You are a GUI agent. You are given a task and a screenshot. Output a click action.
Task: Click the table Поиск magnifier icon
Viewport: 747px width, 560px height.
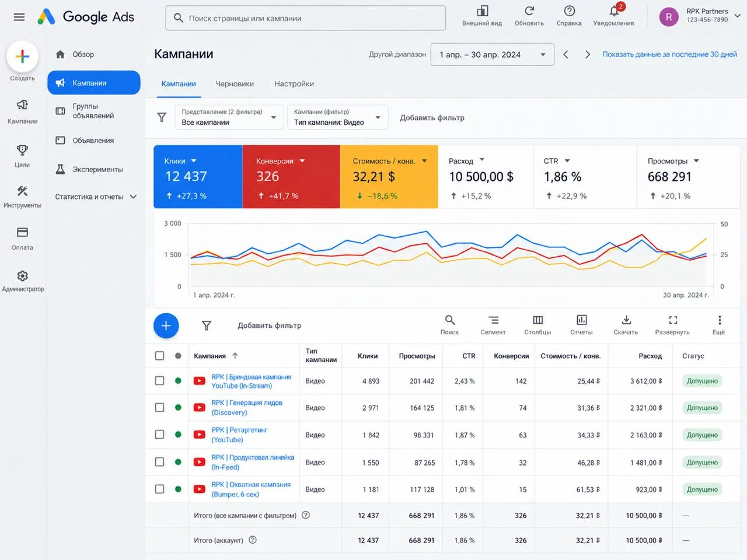[x=449, y=320]
